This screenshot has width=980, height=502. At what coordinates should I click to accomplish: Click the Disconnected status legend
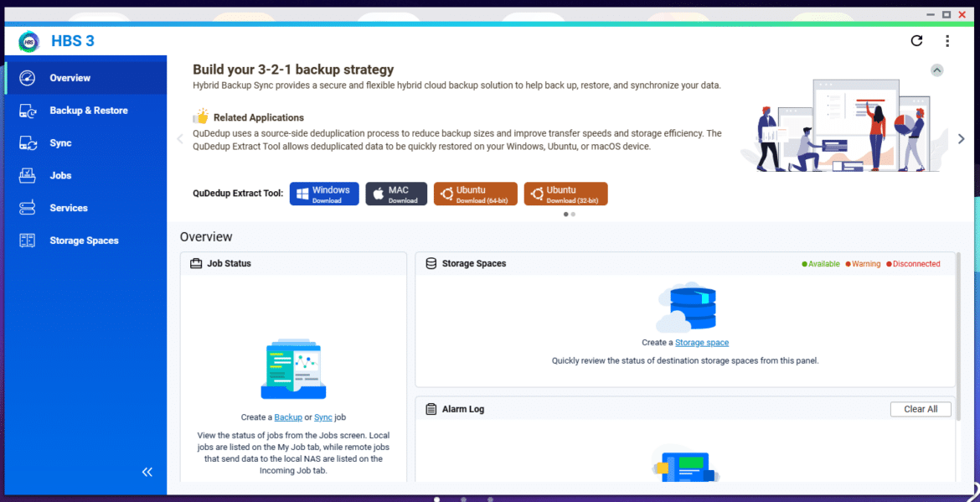pyautogui.click(x=913, y=264)
